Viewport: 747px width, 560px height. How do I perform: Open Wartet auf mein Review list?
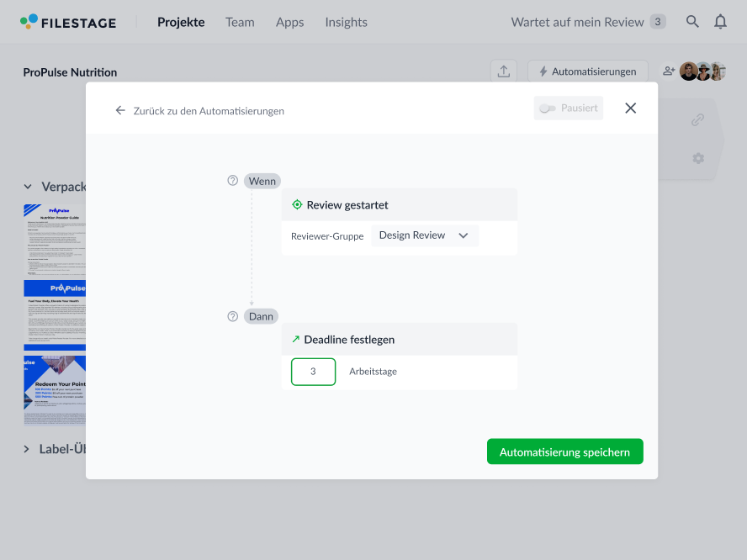click(587, 22)
